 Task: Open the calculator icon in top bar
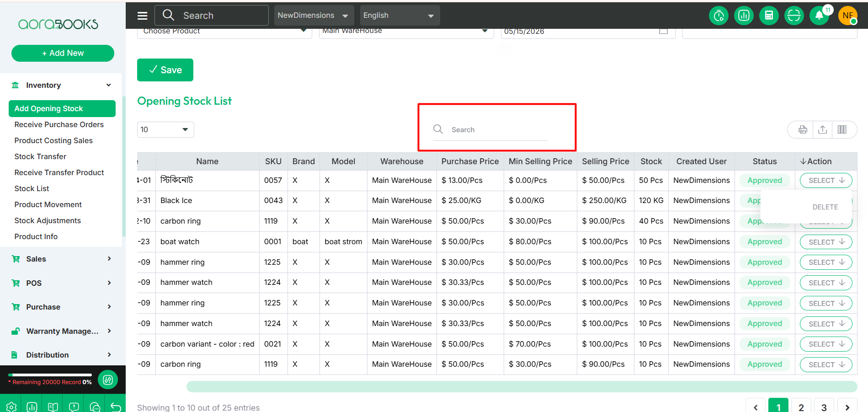pos(769,16)
